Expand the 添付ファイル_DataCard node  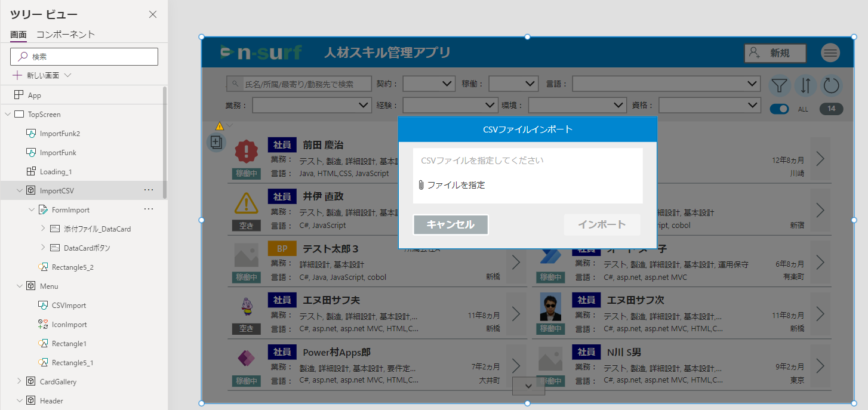tap(43, 229)
